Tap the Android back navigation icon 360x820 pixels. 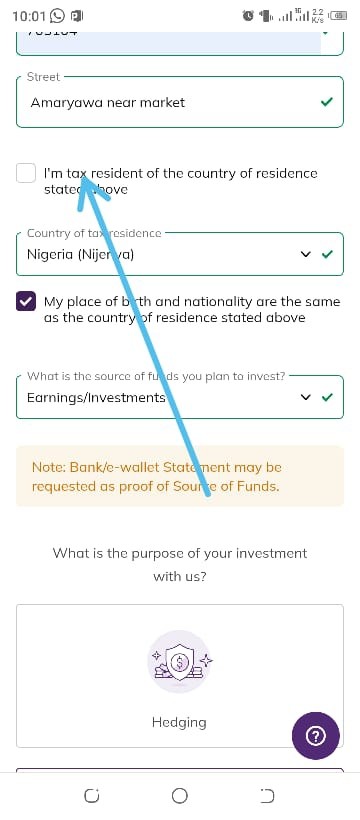tap(267, 795)
